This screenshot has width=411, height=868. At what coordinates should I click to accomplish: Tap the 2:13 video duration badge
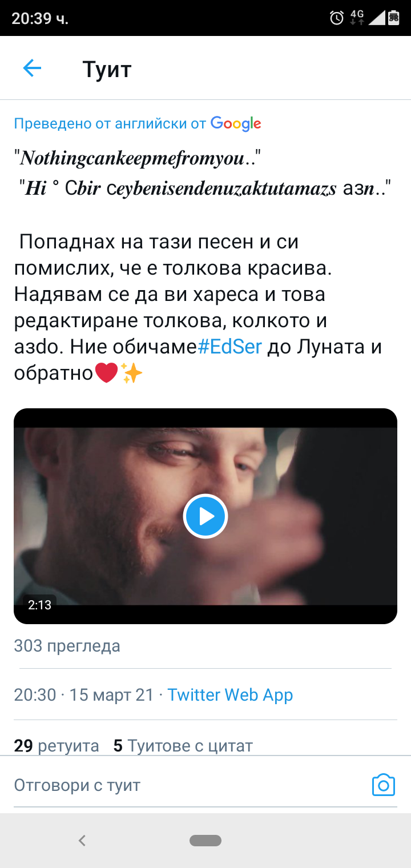click(39, 605)
